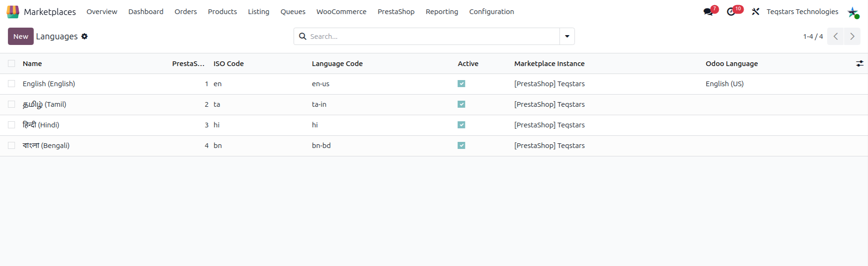Image resolution: width=868 pixels, height=266 pixels.
Task: Toggle Active checkbox for Bengali row
Action: [462, 146]
